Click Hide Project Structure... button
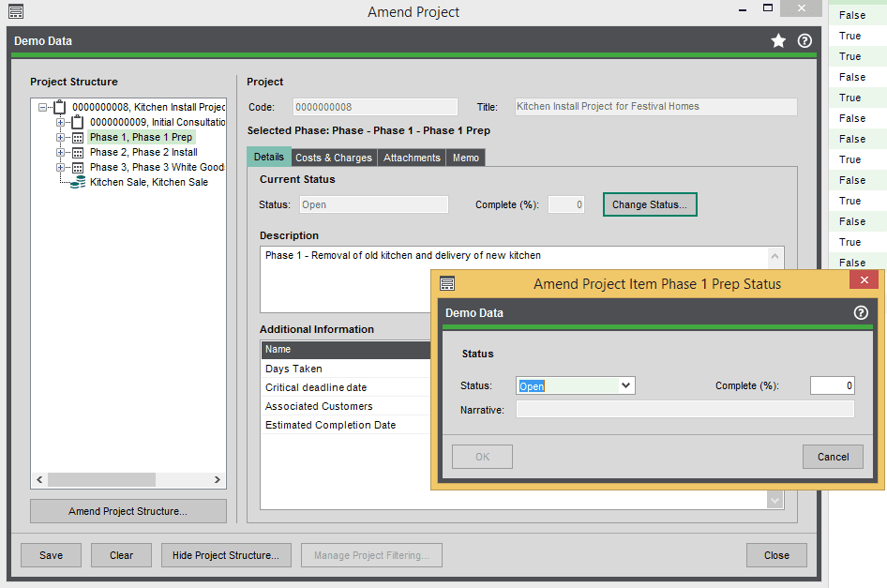Viewport: 887px width, 588px height. click(226, 555)
